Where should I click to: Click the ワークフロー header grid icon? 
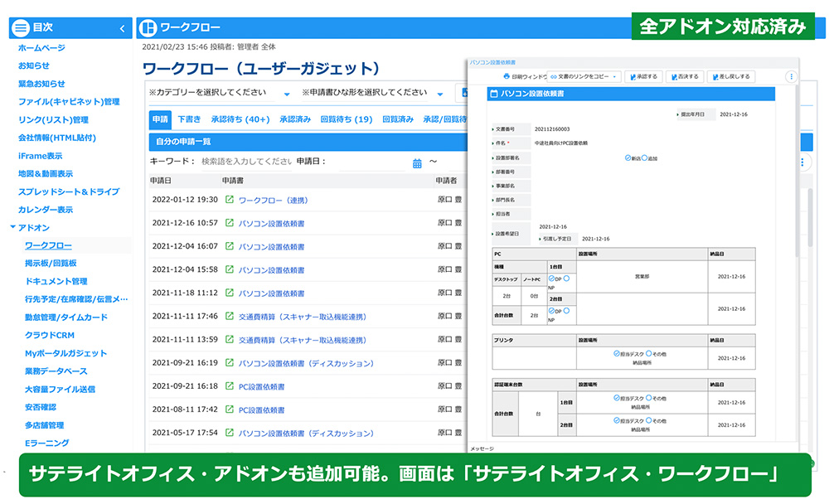click(148, 27)
